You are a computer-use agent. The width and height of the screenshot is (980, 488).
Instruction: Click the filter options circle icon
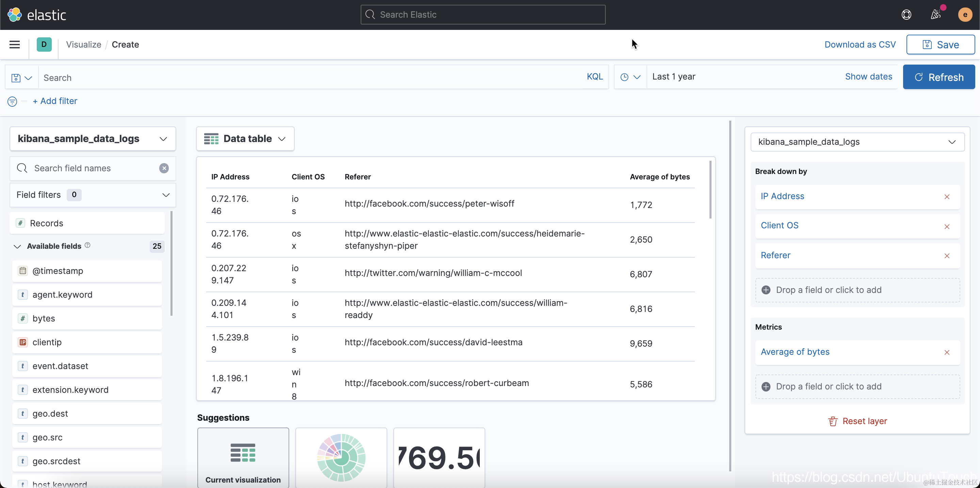(12, 101)
